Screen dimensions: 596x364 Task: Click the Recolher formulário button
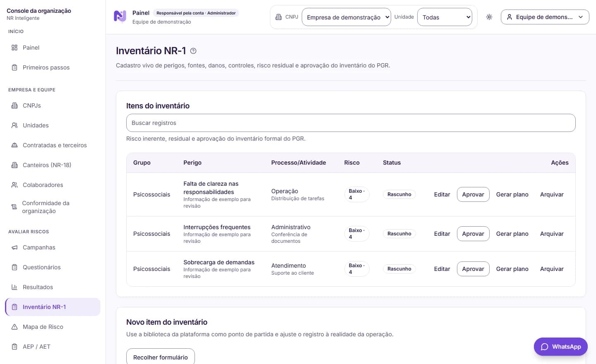click(161, 357)
